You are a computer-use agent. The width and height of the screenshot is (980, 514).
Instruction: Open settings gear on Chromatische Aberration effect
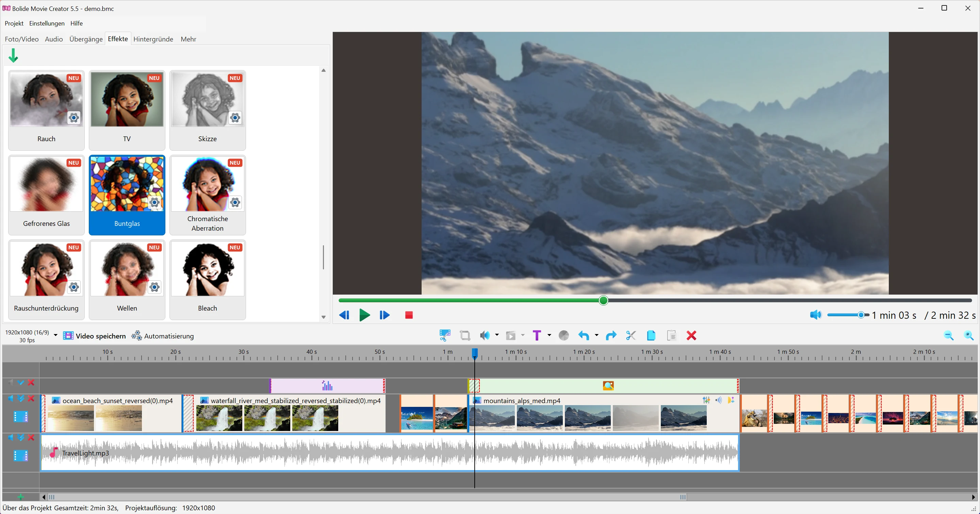click(235, 203)
